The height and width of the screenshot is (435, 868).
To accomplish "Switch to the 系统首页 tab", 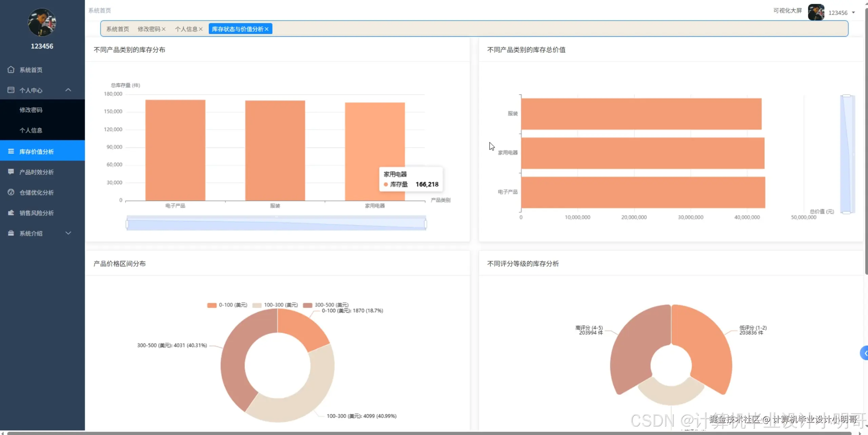I will click(x=118, y=29).
